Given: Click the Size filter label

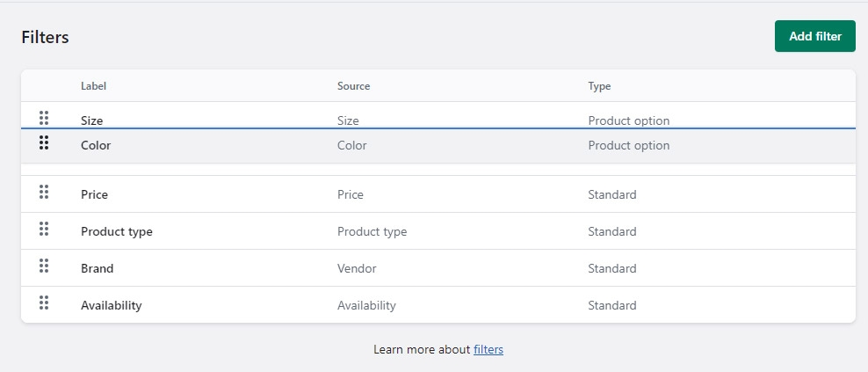Looking at the screenshot, I should coord(92,120).
